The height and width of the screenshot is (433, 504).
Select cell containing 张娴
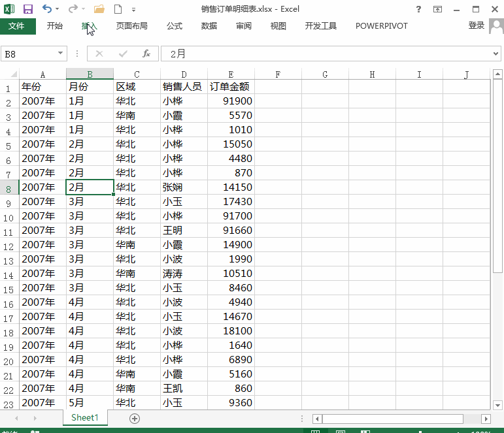coord(184,187)
